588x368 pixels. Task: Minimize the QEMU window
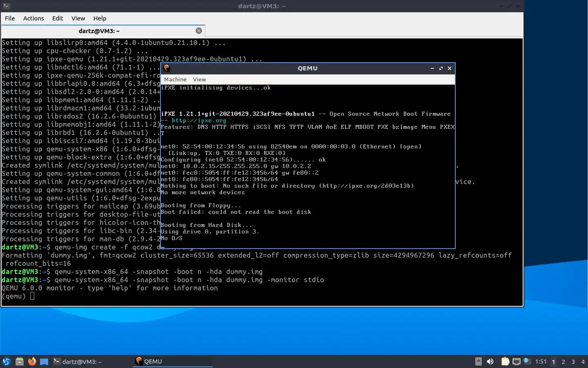[x=432, y=68]
